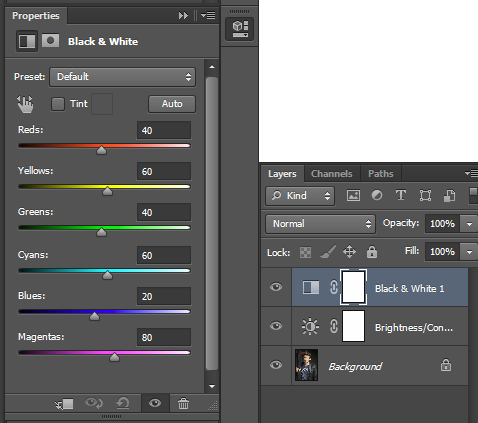Open the Normal blend mode dropdown
The width and height of the screenshot is (478, 423).
tap(320, 224)
